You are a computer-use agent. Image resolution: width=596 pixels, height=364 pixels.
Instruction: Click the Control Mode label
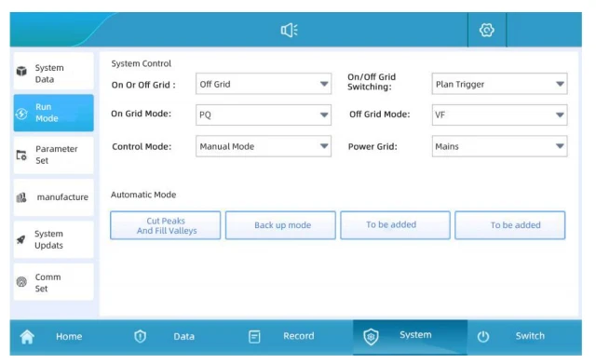142,146
